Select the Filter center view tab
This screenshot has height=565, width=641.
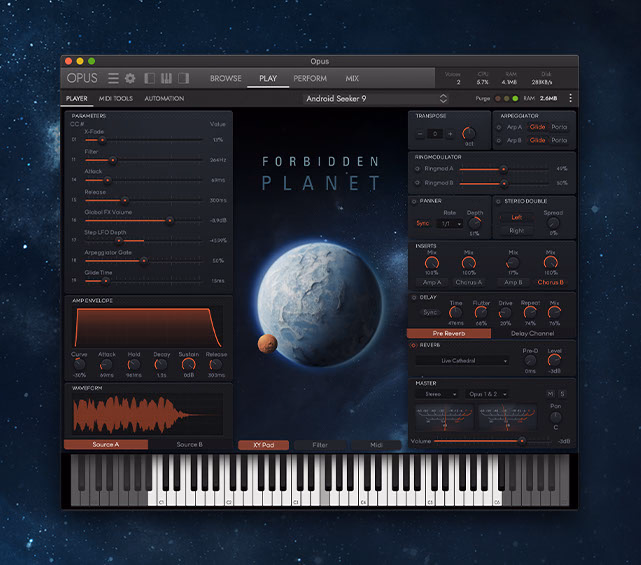[x=320, y=445]
